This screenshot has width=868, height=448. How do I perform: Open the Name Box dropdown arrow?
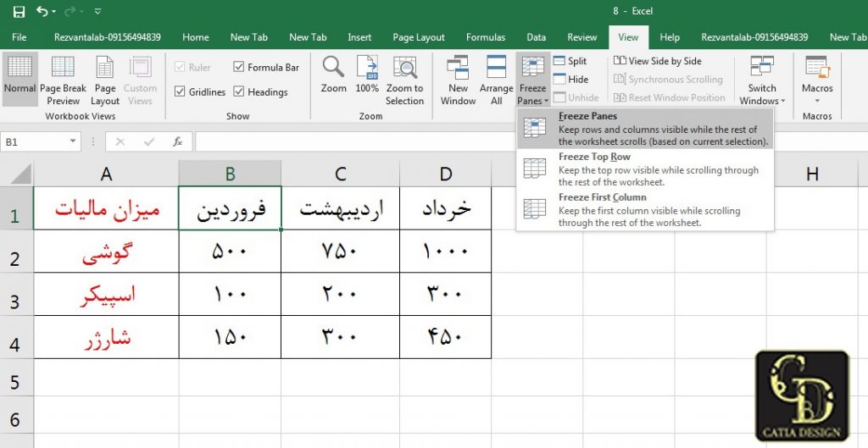[x=73, y=142]
